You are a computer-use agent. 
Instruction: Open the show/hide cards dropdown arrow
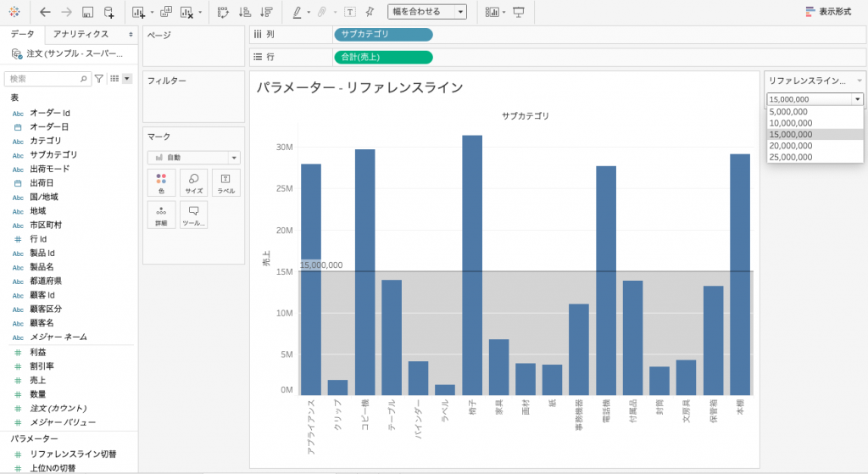click(x=504, y=12)
